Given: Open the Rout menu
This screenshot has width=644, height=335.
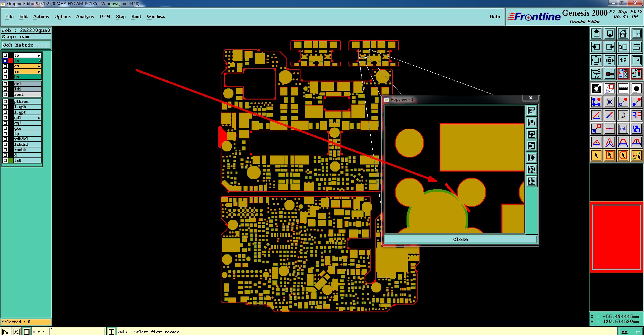Looking at the screenshot, I should click(136, 16).
